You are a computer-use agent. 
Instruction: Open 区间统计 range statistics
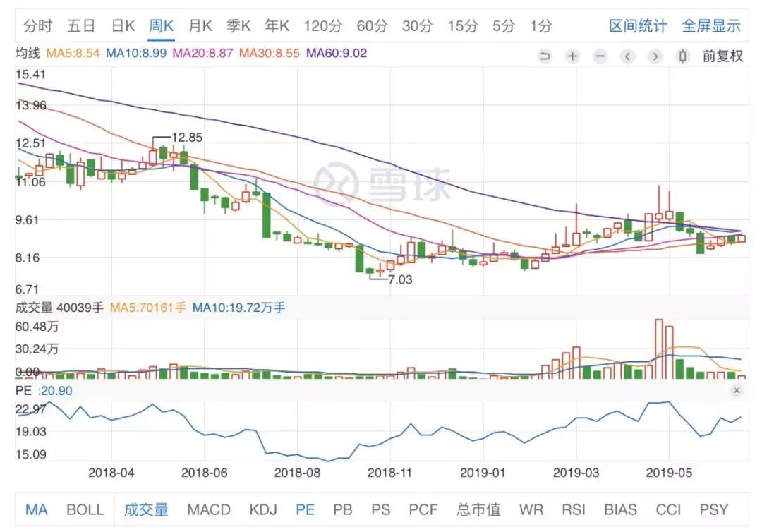pos(639,25)
